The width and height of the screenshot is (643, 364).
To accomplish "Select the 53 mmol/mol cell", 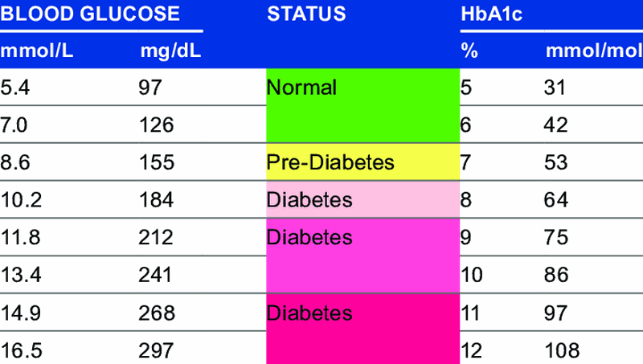I will pyautogui.click(x=557, y=162).
